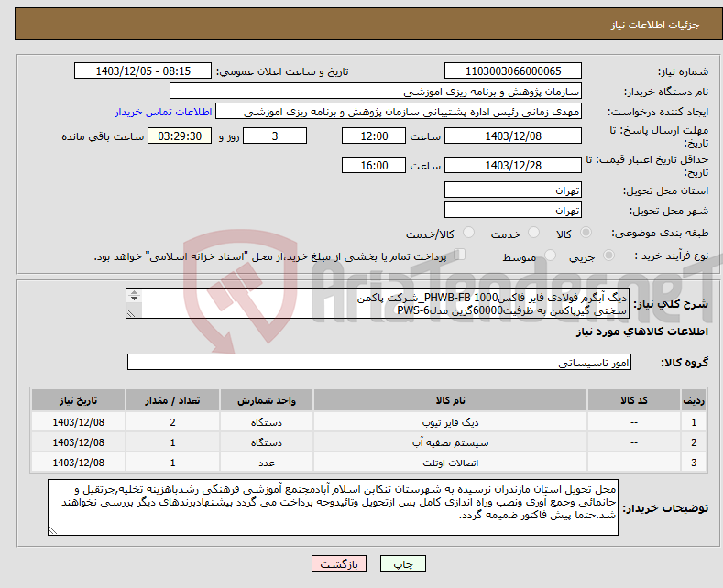Select the کالا/خدمت radio button
The image size is (723, 588).
468,233
